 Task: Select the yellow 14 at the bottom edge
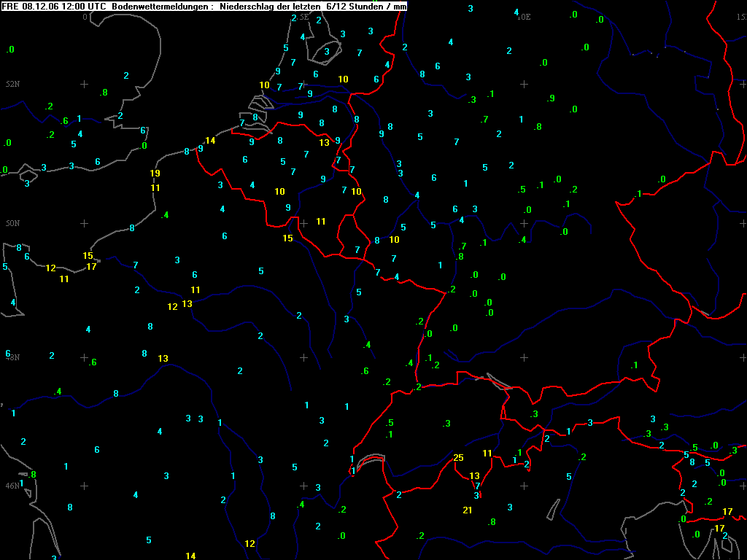pos(190,556)
